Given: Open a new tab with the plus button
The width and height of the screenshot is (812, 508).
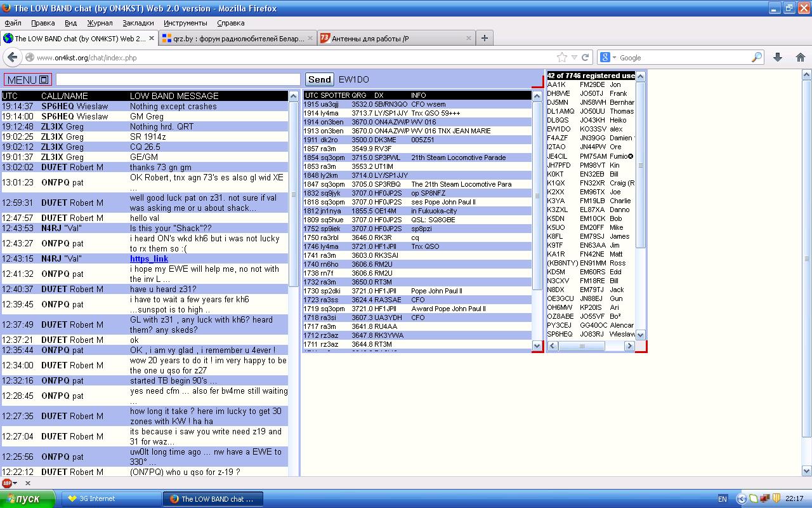Looking at the screenshot, I should pyautogui.click(x=484, y=38).
